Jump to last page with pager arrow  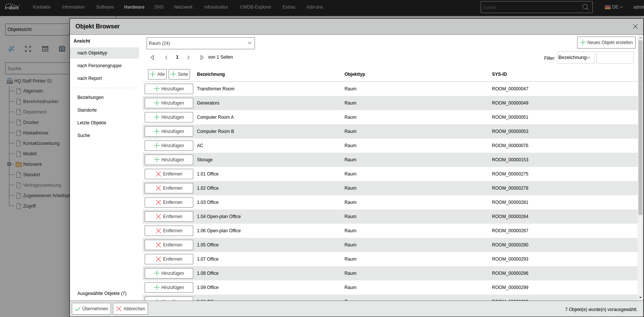click(x=202, y=58)
